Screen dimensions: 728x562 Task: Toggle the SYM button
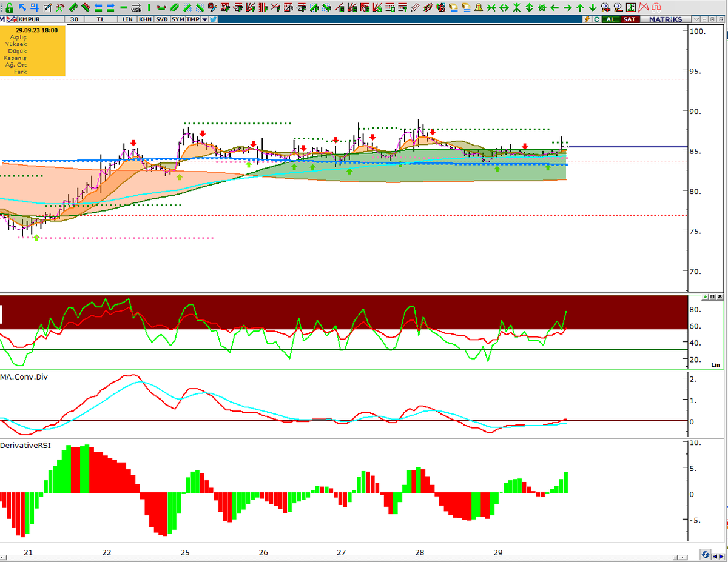click(178, 19)
